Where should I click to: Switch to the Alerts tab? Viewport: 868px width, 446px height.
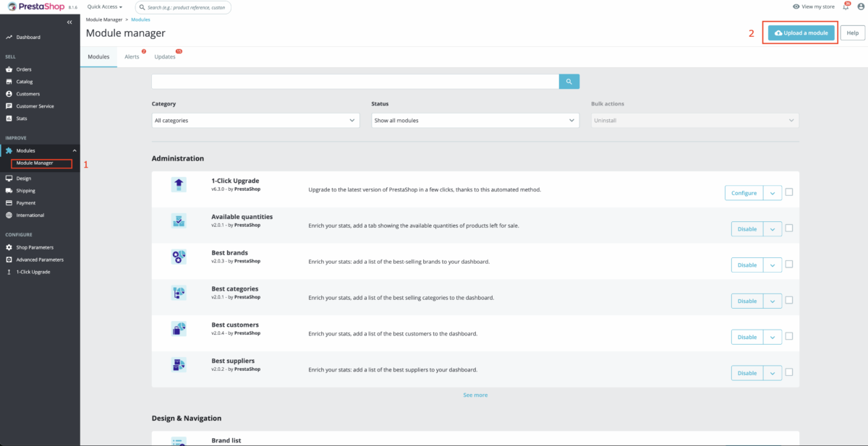132,56
